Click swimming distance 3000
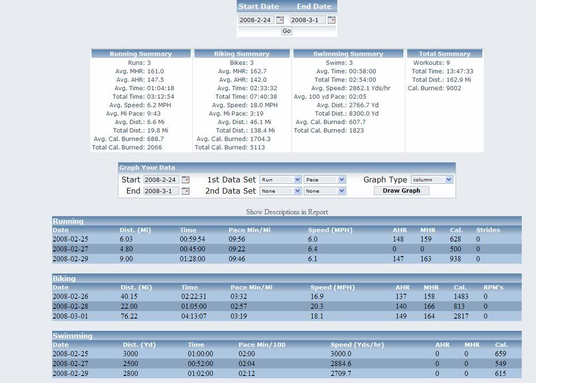 pyautogui.click(x=130, y=353)
